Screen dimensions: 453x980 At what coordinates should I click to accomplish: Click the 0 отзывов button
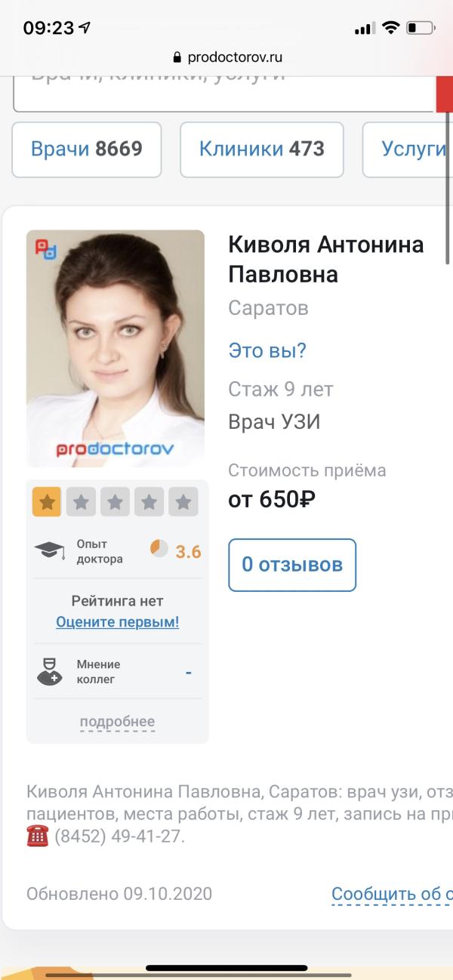tap(292, 565)
